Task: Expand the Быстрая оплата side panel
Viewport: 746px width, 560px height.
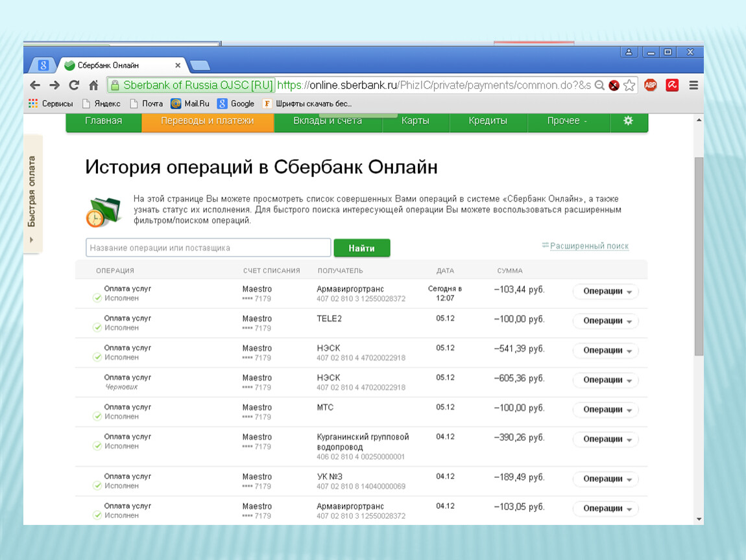Action: pos(32,195)
